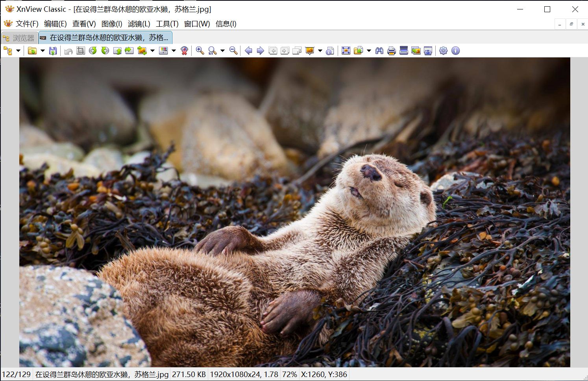Go to previous image with left arrow
The height and width of the screenshot is (381, 588).
(x=248, y=51)
